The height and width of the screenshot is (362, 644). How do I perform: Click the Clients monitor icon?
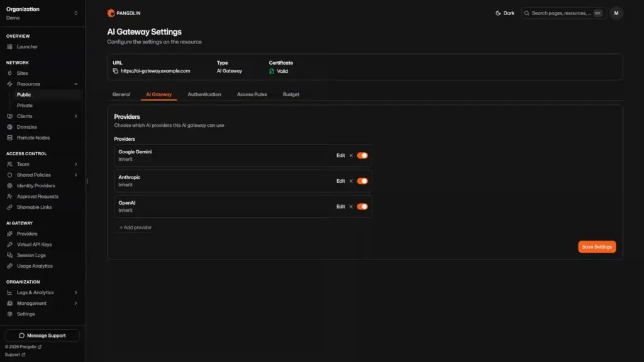click(10, 116)
